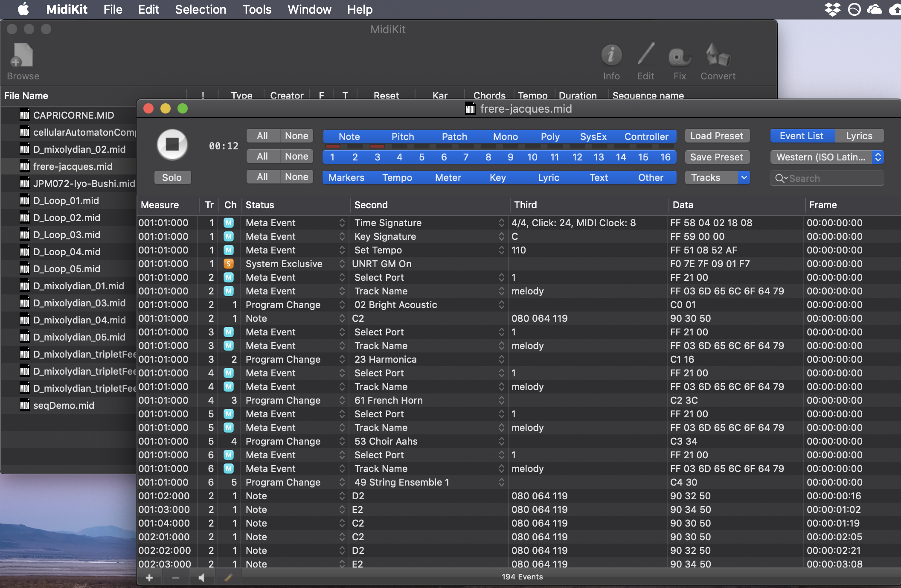Open the Window menu

point(309,9)
